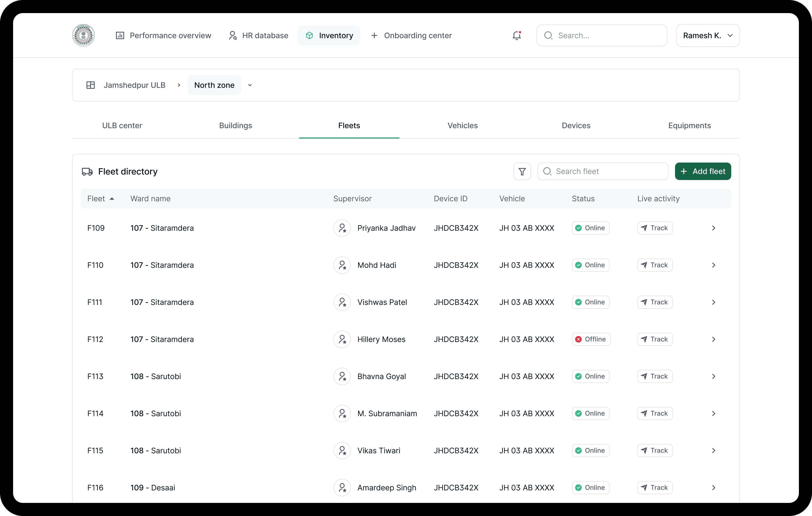Click the Offline status badge for F112
The width and height of the screenshot is (812, 516).
point(591,339)
